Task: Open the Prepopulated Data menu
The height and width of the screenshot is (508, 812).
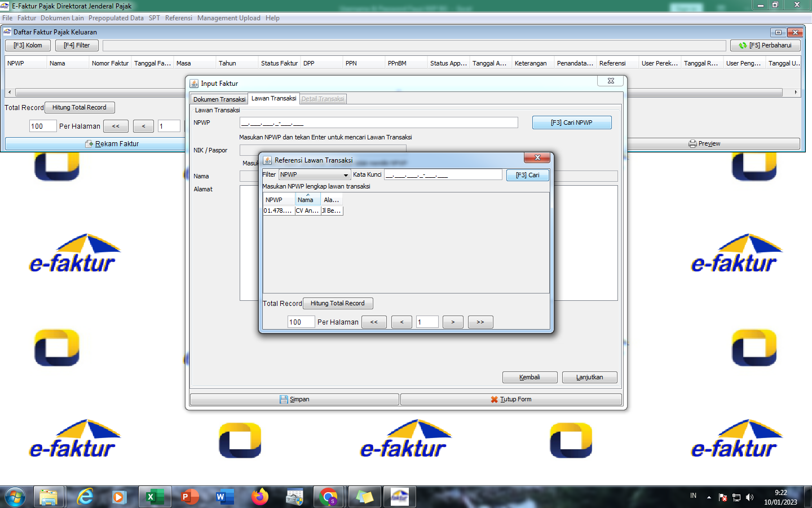Action: [x=116, y=18]
